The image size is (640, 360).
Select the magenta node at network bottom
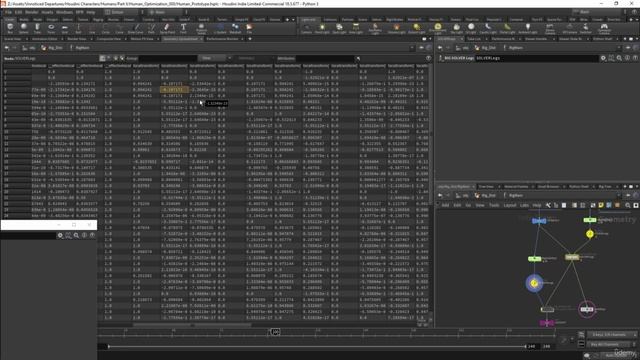pos(547,322)
